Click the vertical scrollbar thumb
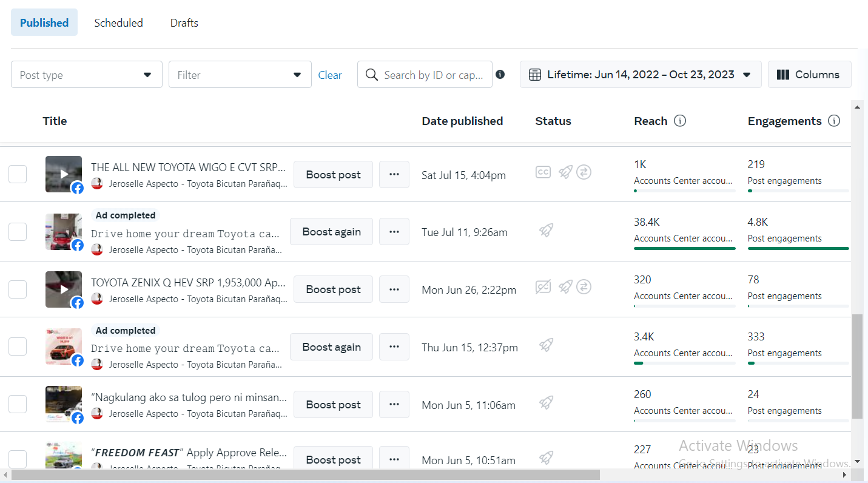Screen dimensions: 868x483 (x=857, y=366)
